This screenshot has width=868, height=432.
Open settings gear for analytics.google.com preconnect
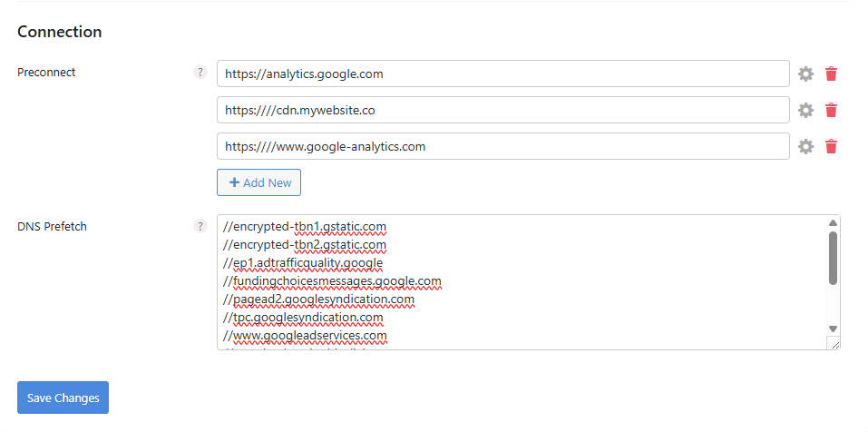pos(805,74)
